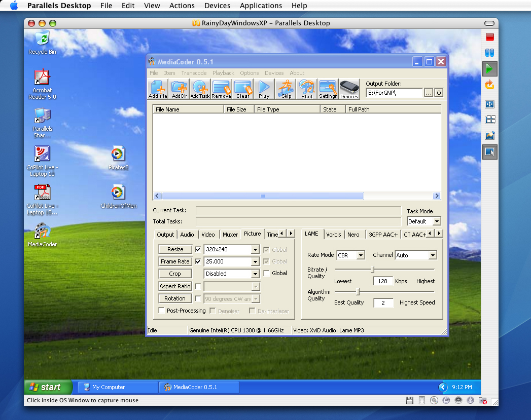Click the orange Reset VM arrow in Parallels sidebar
Screen dimensions: 531x420
490,85
